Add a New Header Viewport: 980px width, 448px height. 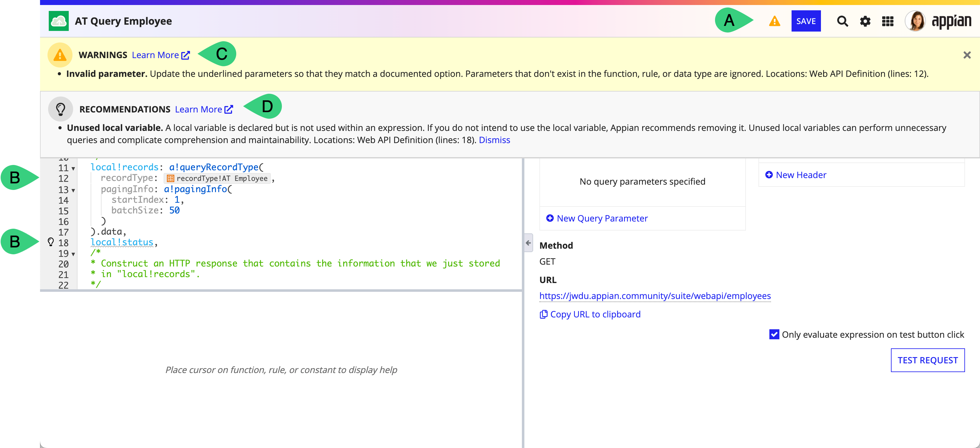tap(796, 175)
